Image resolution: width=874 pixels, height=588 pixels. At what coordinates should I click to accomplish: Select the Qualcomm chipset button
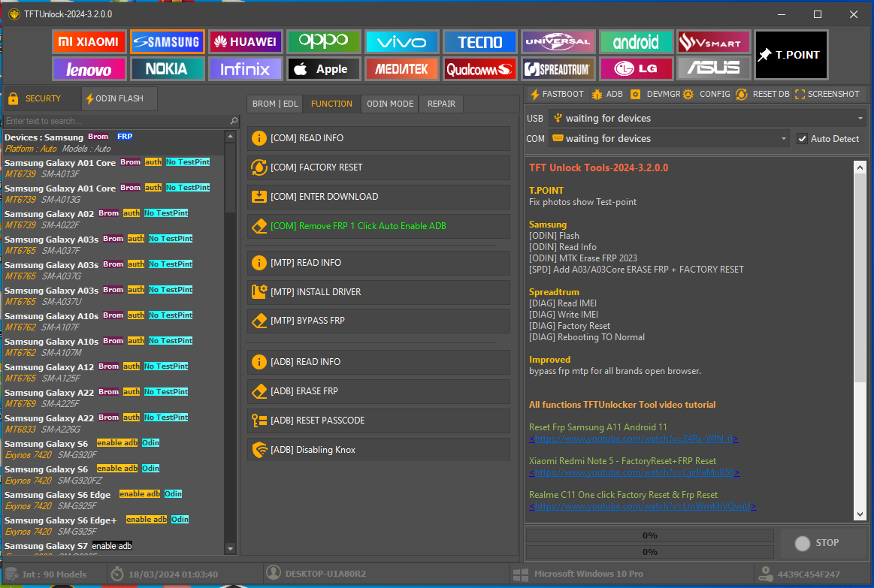click(479, 69)
